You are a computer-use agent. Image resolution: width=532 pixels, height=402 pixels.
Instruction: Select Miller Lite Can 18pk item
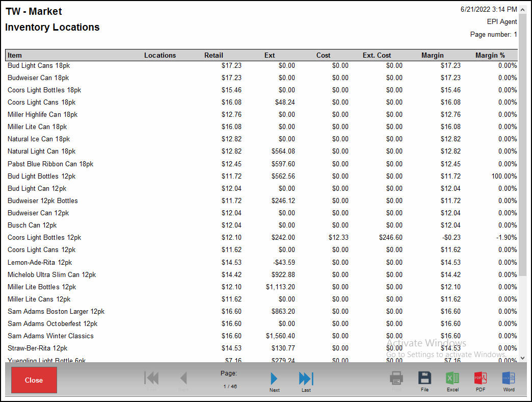click(37, 127)
